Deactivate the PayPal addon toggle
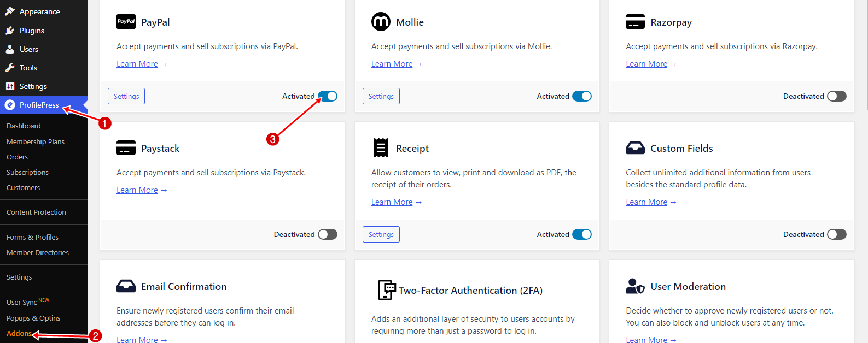 (x=328, y=96)
